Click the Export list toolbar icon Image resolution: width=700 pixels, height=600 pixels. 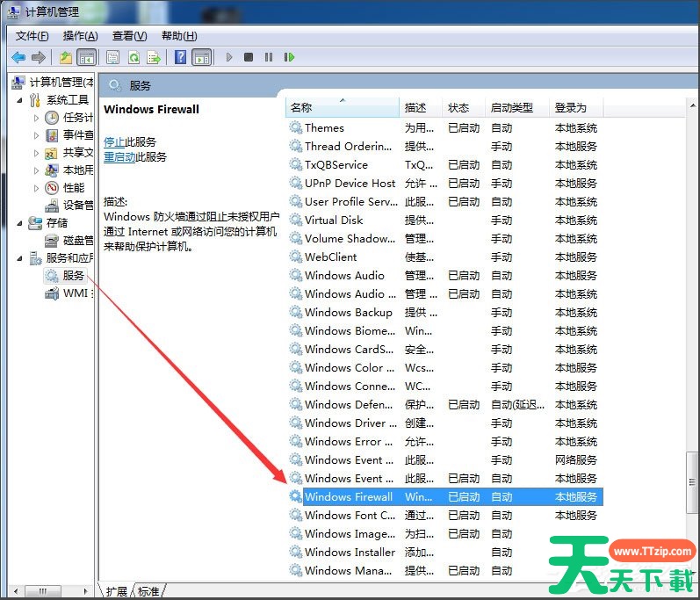pos(154,57)
